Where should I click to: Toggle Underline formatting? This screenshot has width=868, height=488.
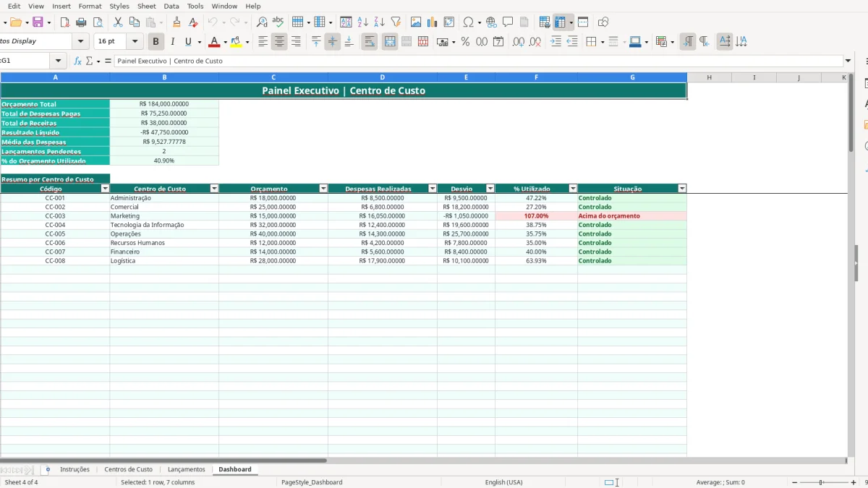[x=189, y=42]
